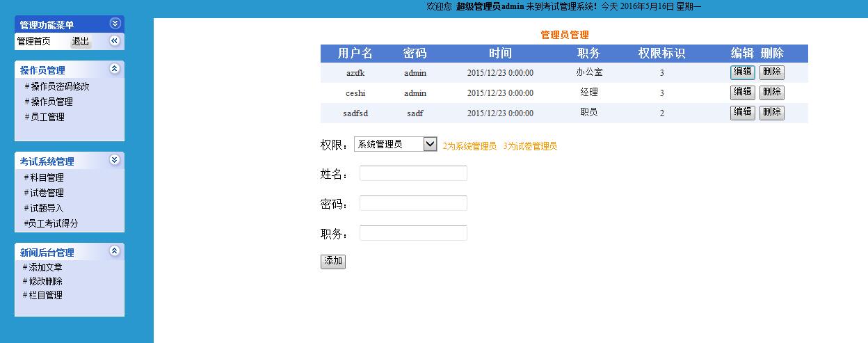Click the 时间 column header
The width and height of the screenshot is (868, 343).
(x=500, y=54)
